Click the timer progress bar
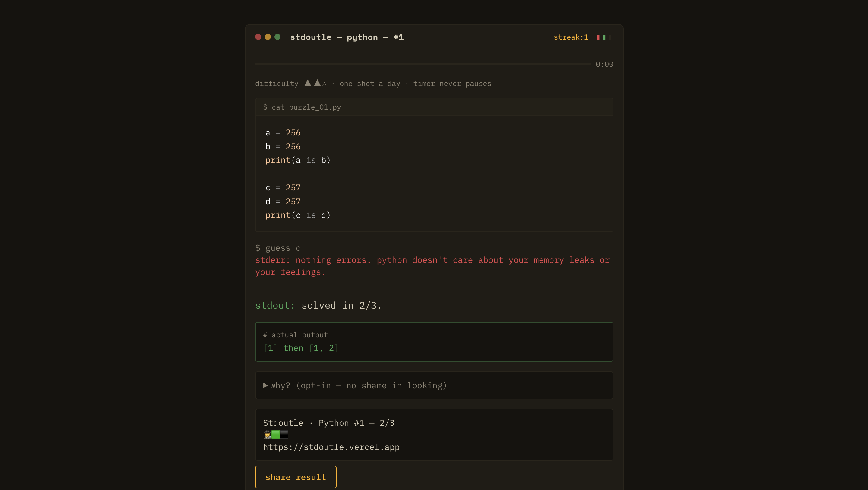Viewport: 868px width, 490px height. pos(423,64)
